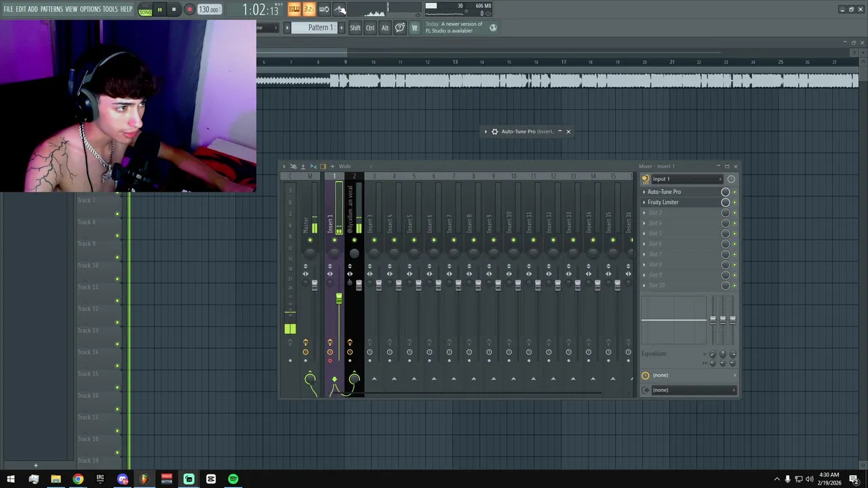Open File Explorer from taskbar
The image size is (868, 488).
[x=56, y=479]
